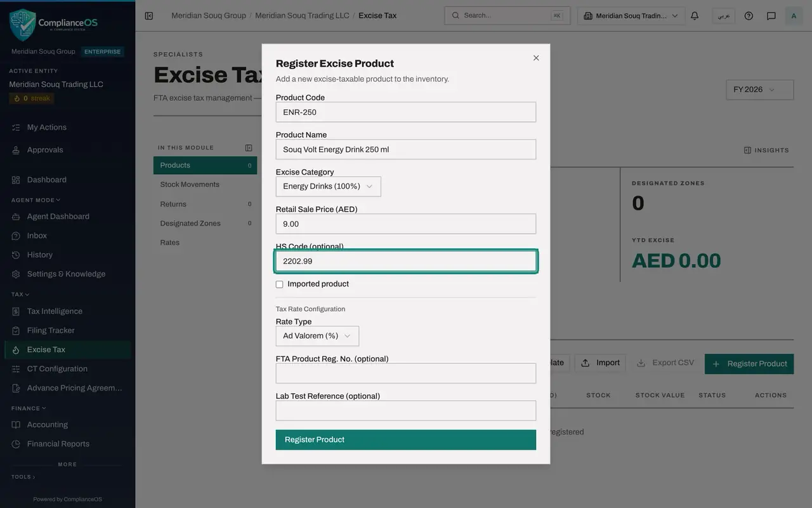Open the Insights panel
This screenshot has width=812, height=508.
(x=766, y=150)
